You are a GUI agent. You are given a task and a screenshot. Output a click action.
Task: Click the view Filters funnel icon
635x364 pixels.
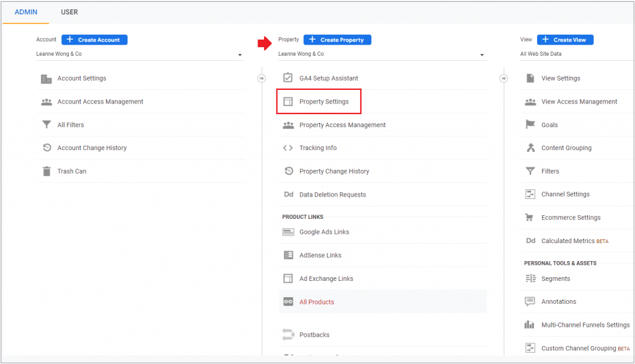530,171
